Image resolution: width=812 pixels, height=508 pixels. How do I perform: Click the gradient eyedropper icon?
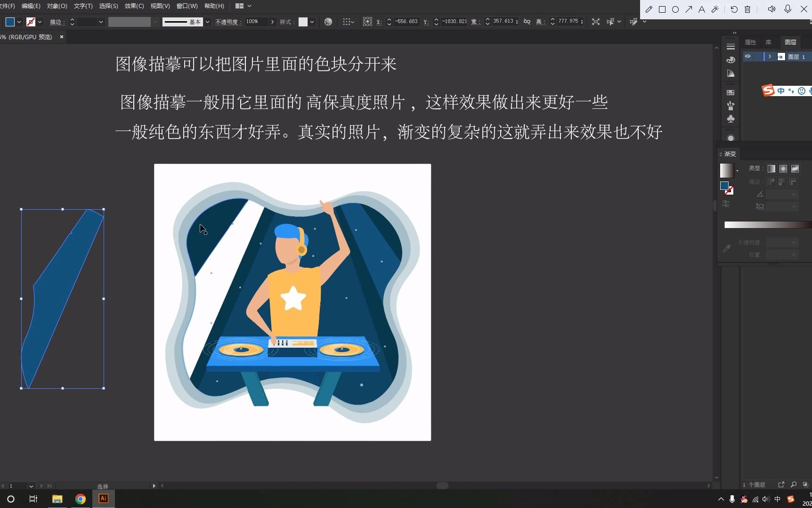click(x=726, y=248)
